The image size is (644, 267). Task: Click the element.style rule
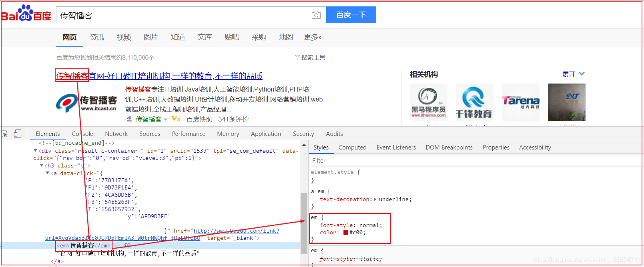[x=335, y=172]
